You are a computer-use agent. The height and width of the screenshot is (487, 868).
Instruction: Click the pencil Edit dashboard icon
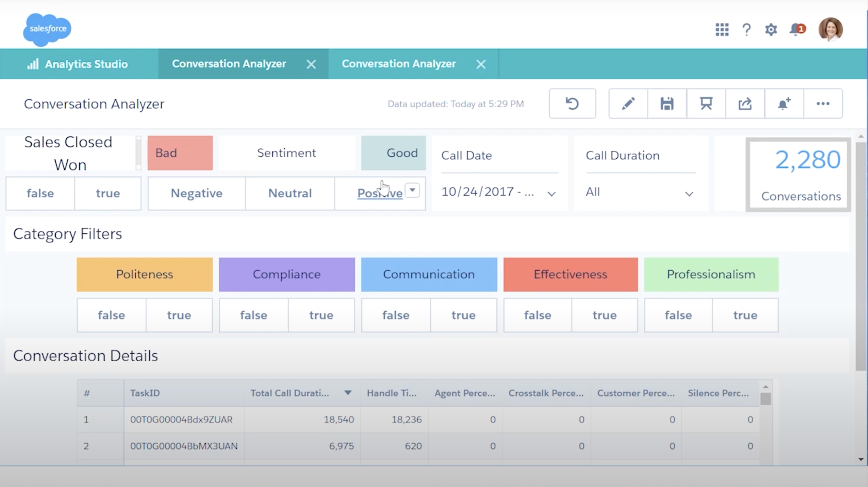(x=628, y=104)
